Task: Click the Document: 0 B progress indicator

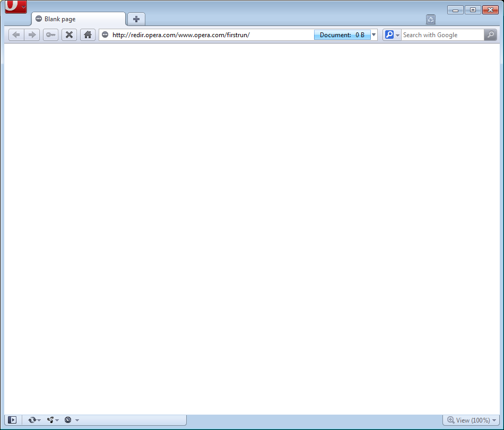Action: point(342,35)
